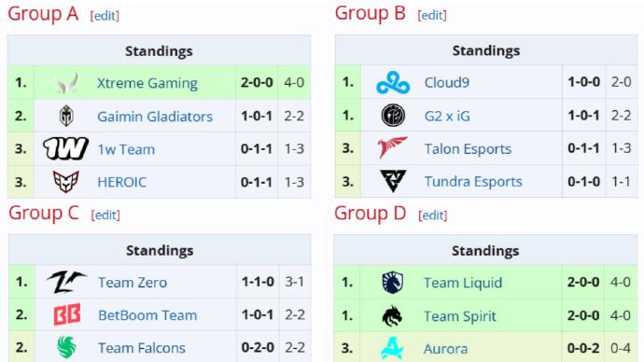Image resolution: width=644 pixels, height=362 pixels.
Task: Edit the Group A section
Action: click(x=105, y=16)
